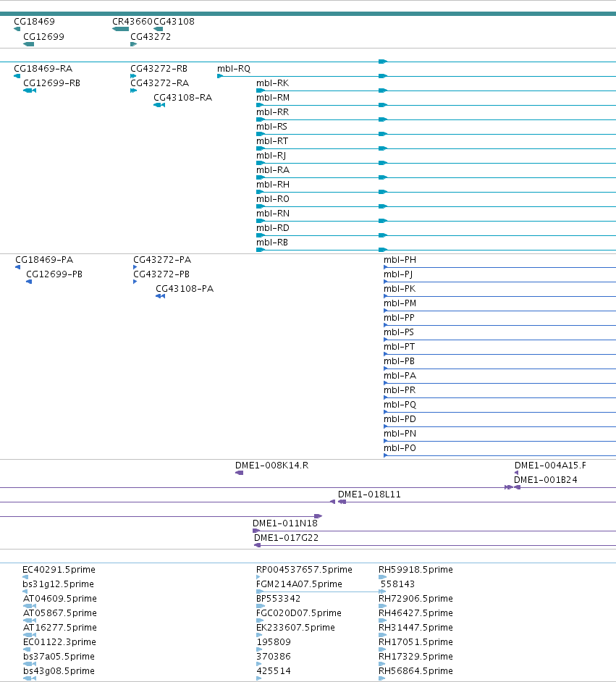Click the DME1-001B24 BAC label

(x=546, y=480)
